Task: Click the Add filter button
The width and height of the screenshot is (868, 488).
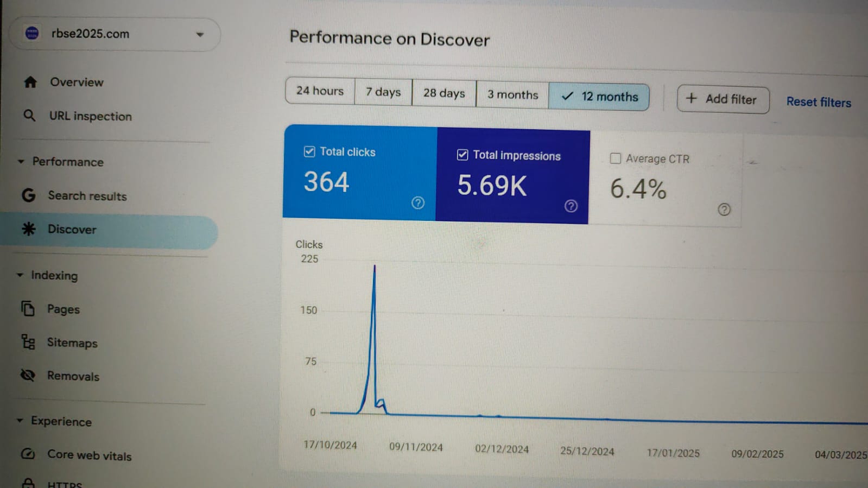Action: 723,99
